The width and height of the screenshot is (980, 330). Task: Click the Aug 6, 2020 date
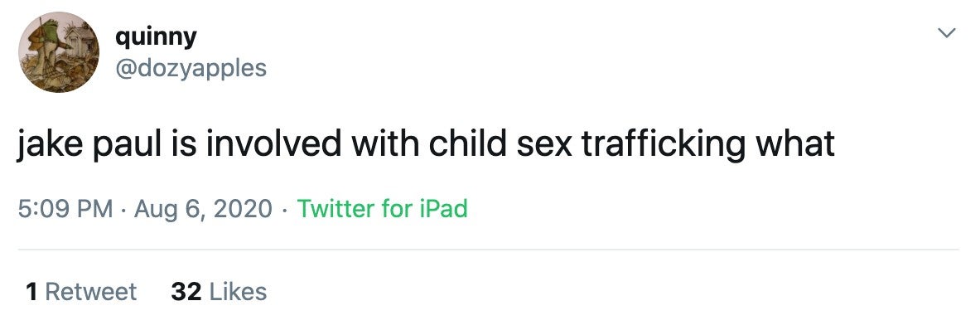(x=203, y=209)
